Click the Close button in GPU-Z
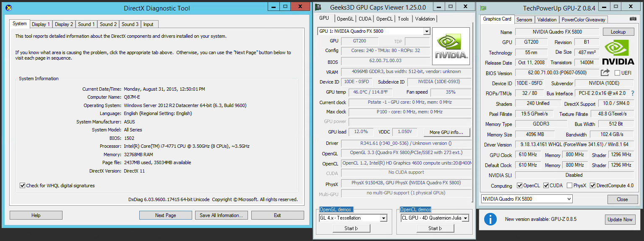Viewport: 644px width, 241px height. [x=622, y=199]
